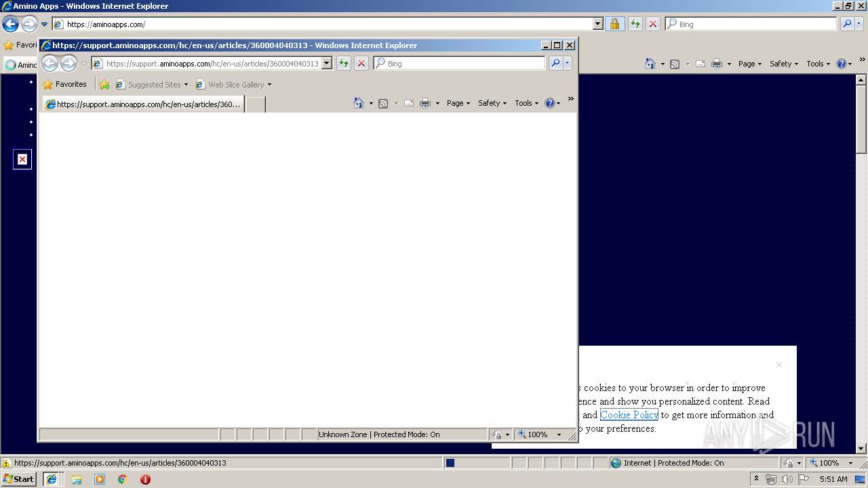Click Feeds icon in popup command bar
Image resolution: width=868 pixels, height=488 pixels.
point(383,103)
